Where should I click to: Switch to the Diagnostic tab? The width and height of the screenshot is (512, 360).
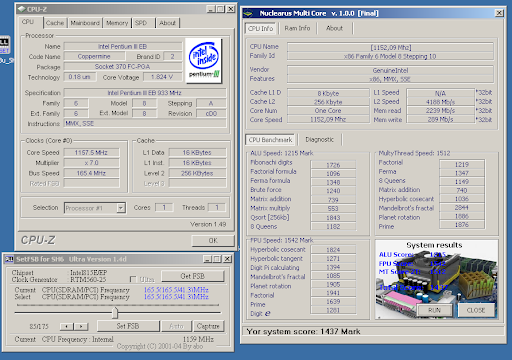319,140
